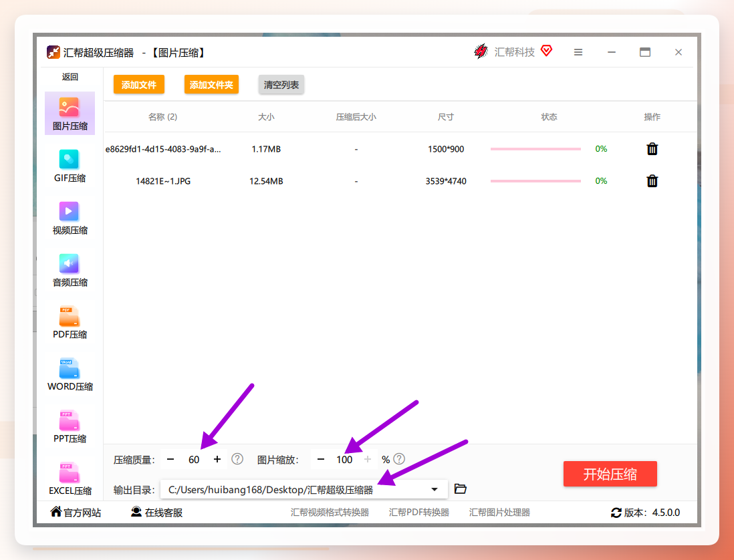The image size is (734, 560).
Task: Click the 图片缩放 value field showing 100
Action: click(344, 459)
